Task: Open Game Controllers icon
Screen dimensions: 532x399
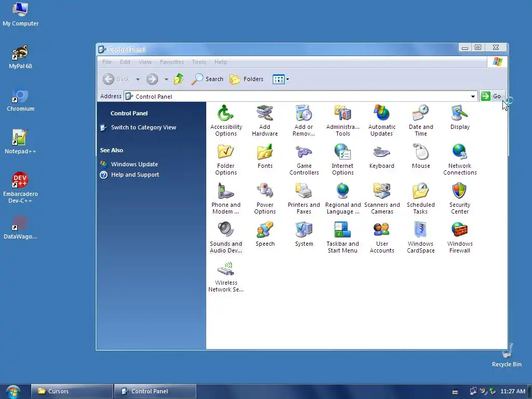Action: click(x=304, y=159)
